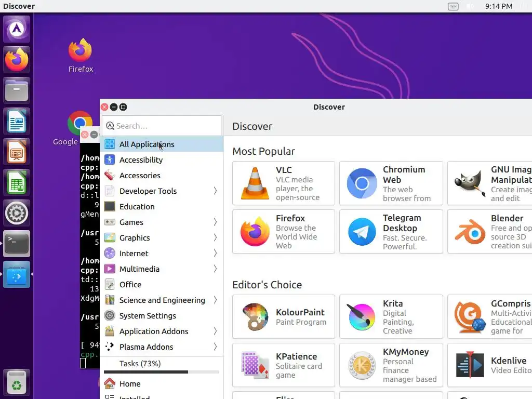Open Firefox from the dock
This screenshot has width=532, height=399.
click(x=17, y=60)
